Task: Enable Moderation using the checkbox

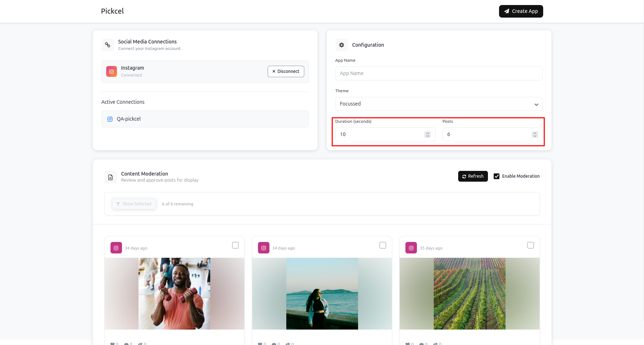Action: [x=497, y=176]
